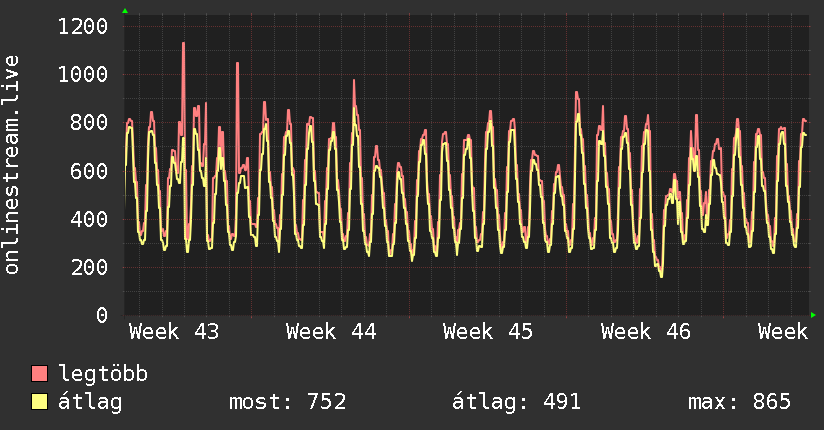Click the Week 44 axis label
The width and height of the screenshot is (824, 430).
point(331,332)
